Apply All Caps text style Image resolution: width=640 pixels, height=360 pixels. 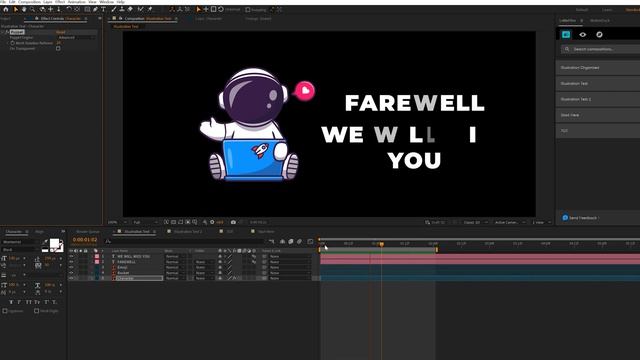click(x=29, y=302)
